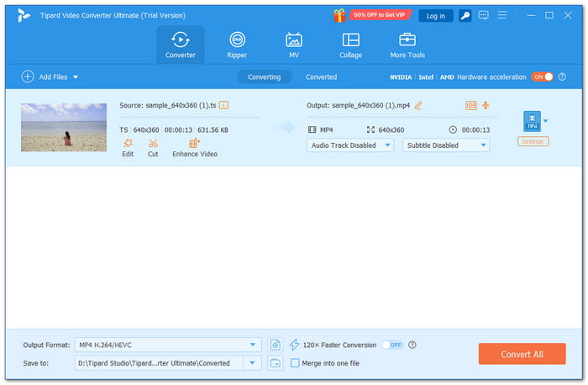Viewport: 588px width, 385px height.
Task: Open More Tools tab
Action: [x=407, y=45]
